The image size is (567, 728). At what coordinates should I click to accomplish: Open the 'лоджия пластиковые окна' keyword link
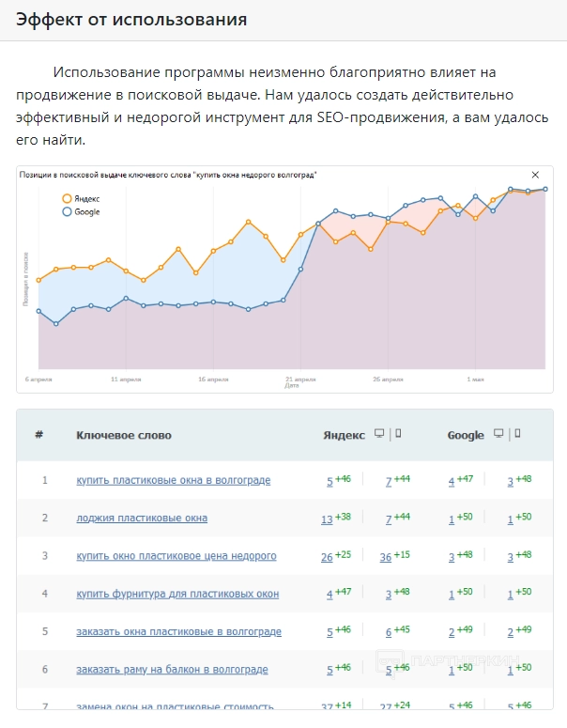point(142,518)
